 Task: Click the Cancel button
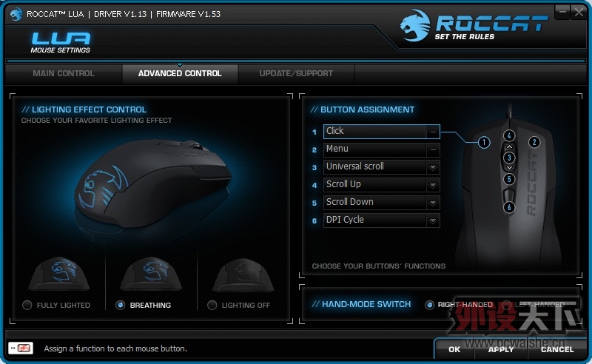coord(557,349)
